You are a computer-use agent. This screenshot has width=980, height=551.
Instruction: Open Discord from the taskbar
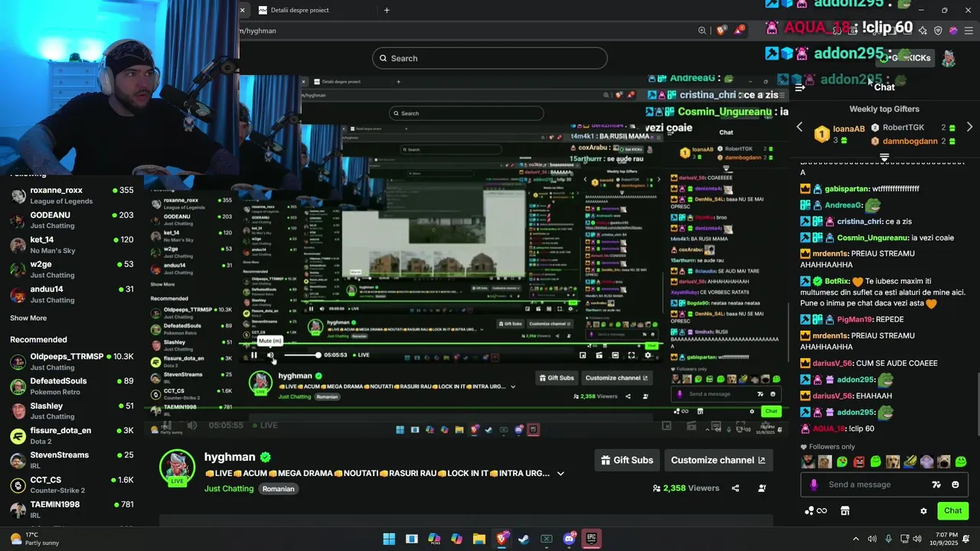pos(569,539)
